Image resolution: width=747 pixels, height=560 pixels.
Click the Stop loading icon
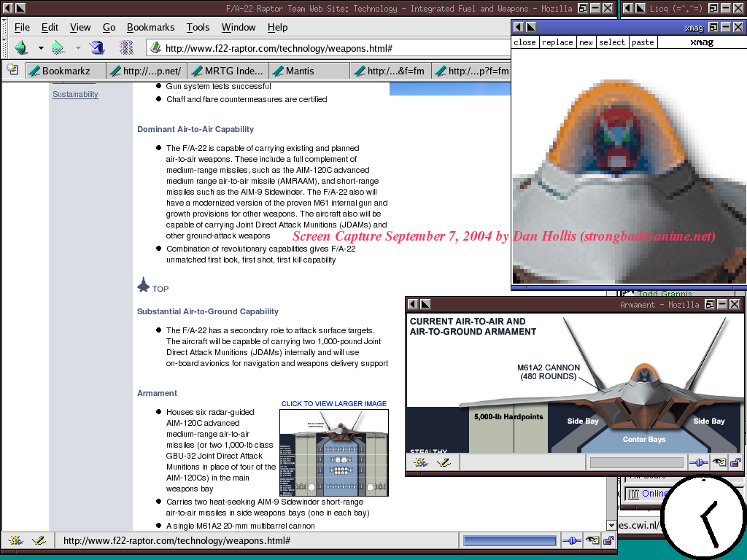tap(126, 48)
